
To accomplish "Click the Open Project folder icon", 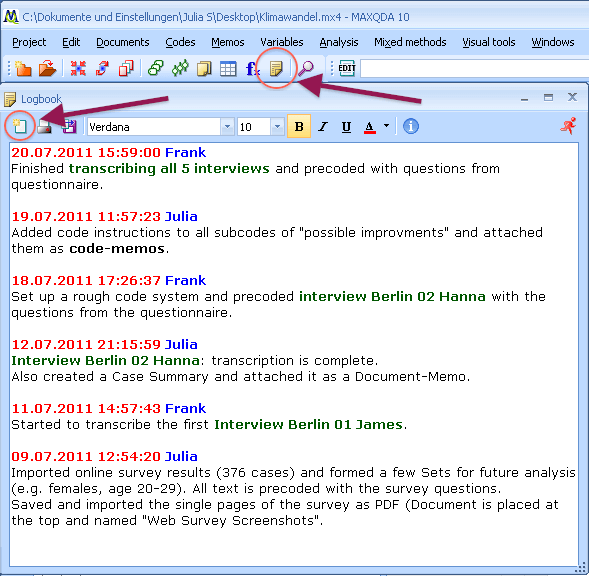I will coord(47,69).
